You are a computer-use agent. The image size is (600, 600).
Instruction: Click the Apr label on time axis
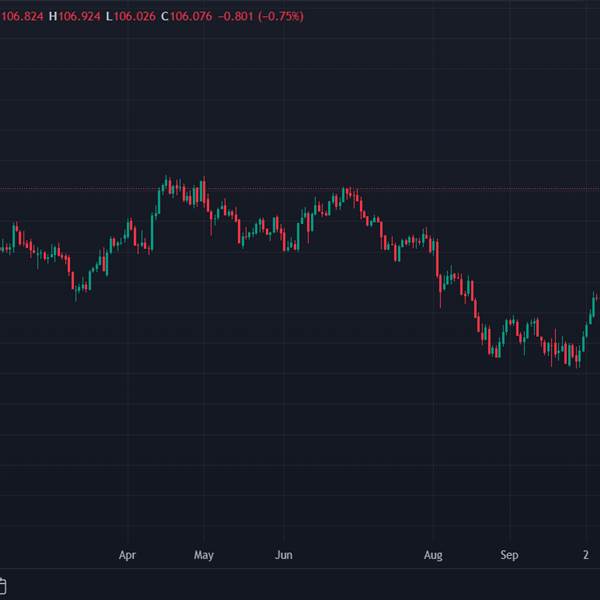click(x=127, y=555)
